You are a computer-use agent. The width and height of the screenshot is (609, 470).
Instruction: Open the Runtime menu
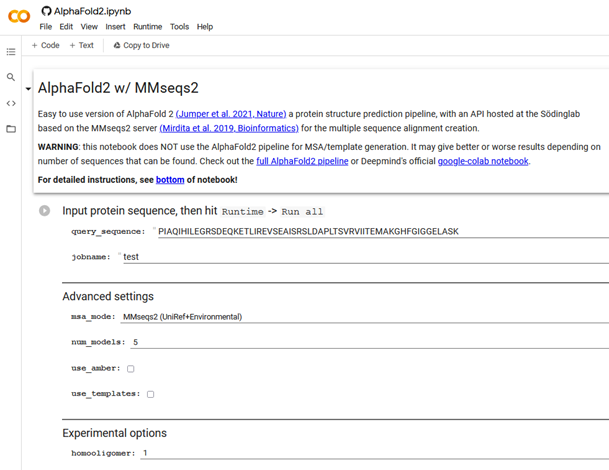pyautogui.click(x=147, y=27)
